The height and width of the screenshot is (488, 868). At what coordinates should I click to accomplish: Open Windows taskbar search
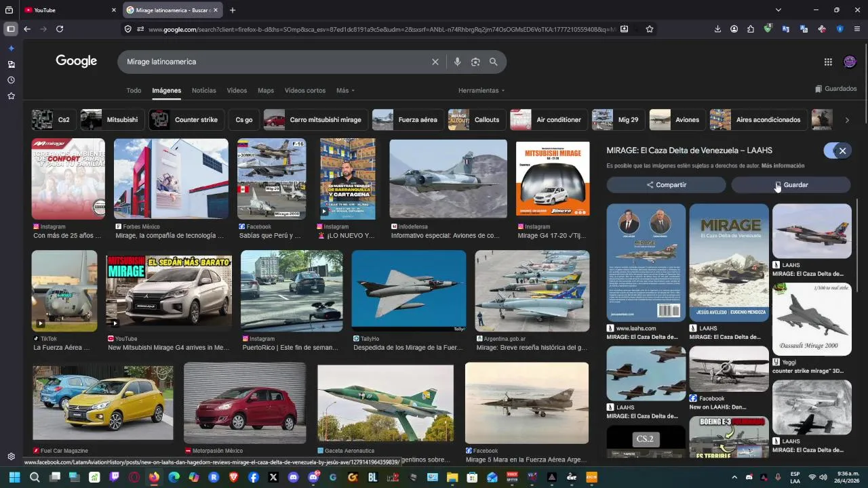[x=35, y=477]
